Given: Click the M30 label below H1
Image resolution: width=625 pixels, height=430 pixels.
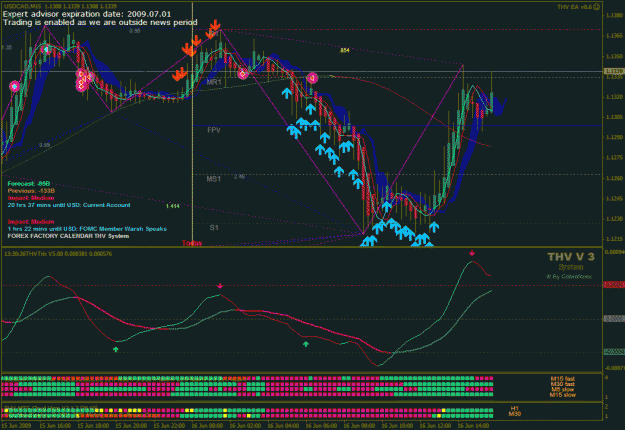Looking at the screenshot, I should point(515,414).
